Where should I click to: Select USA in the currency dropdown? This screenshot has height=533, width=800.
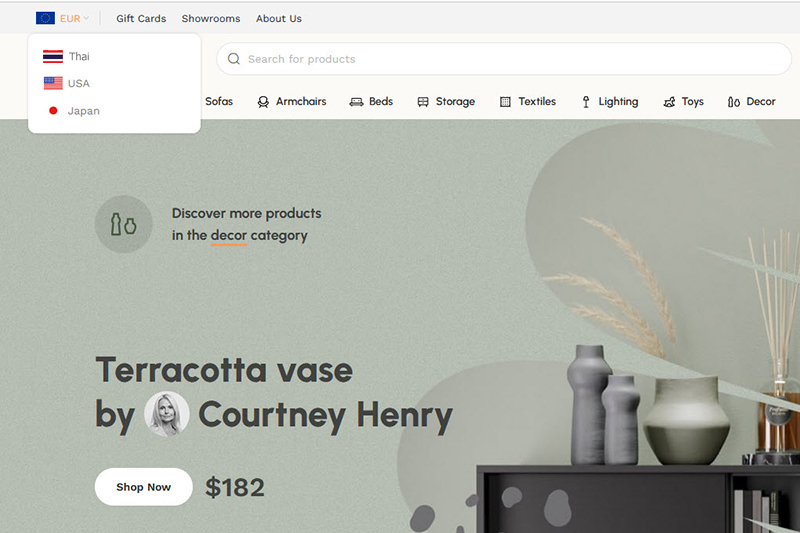pyautogui.click(x=78, y=84)
